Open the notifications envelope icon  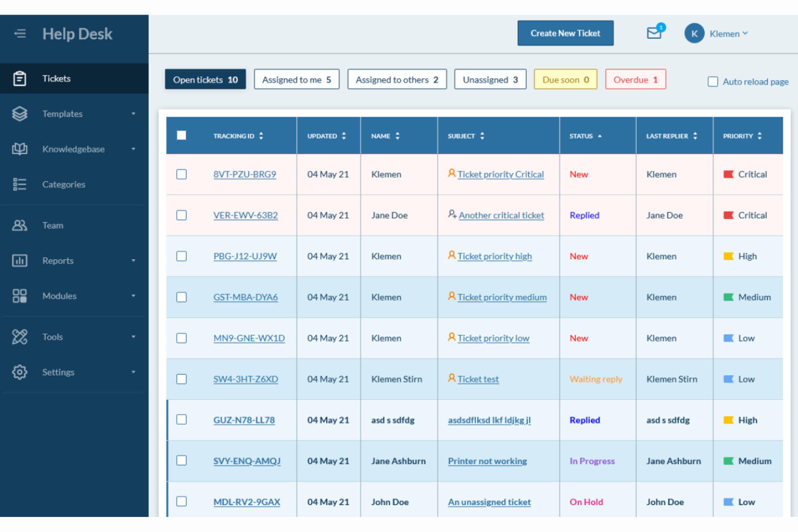pos(654,33)
